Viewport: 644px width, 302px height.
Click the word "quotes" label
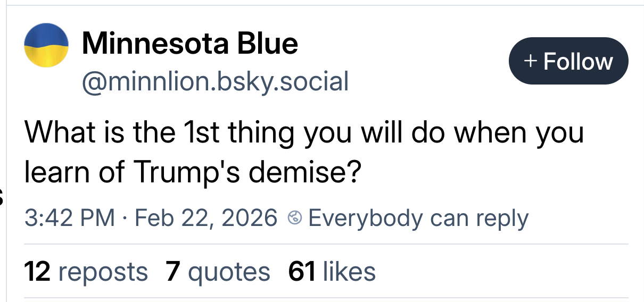pos(229,272)
